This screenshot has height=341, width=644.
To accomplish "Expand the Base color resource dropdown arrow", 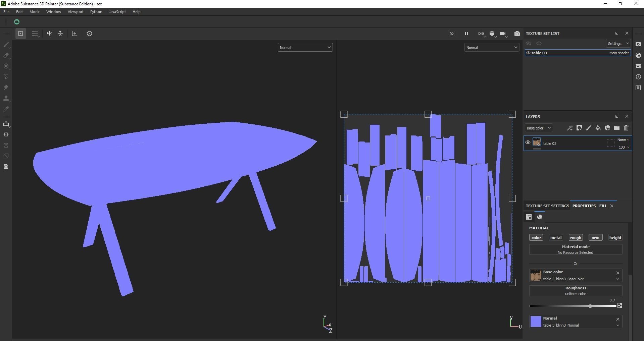I will click(x=617, y=279).
